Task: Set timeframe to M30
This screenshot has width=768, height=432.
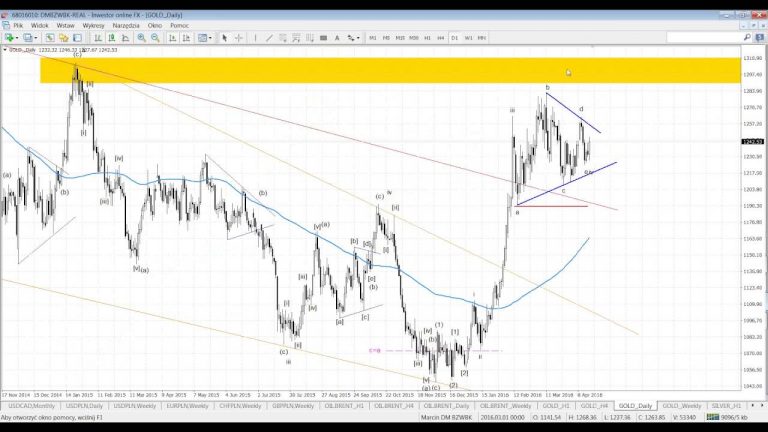Action: (x=414, y=38)
